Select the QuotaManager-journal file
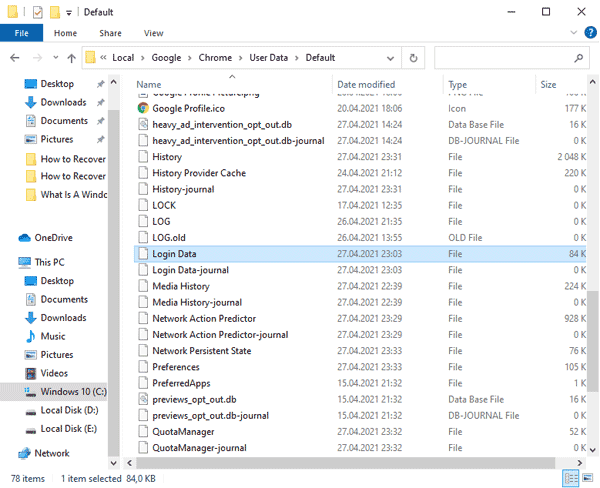 (360, 448)
